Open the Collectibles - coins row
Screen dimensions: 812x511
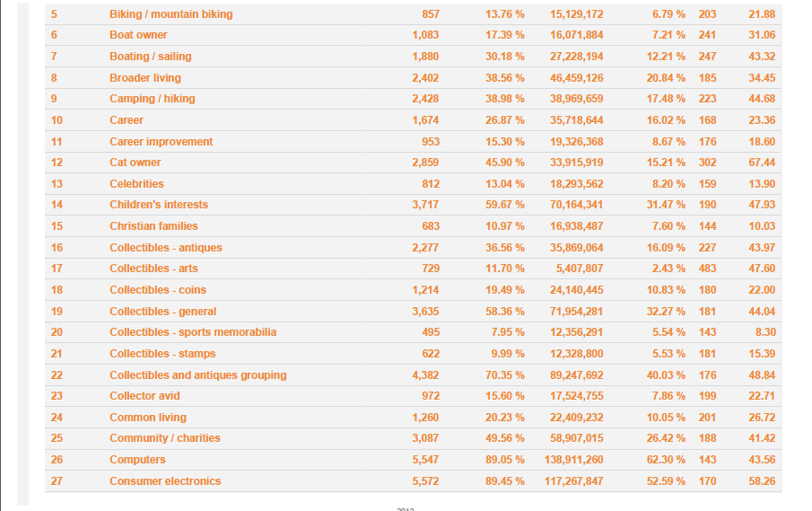[157, 290]
